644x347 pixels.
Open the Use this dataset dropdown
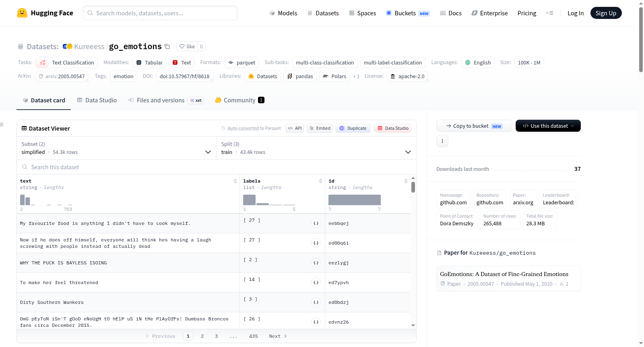tap(548, 126)
